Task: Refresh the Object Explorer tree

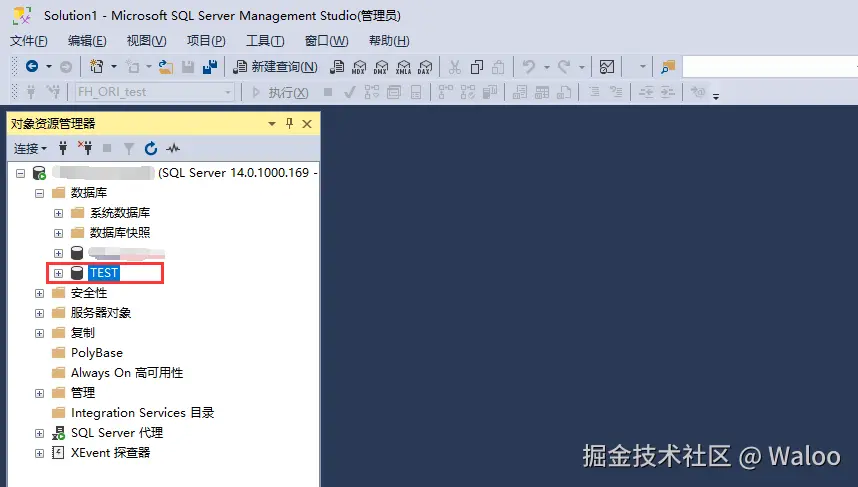Action: tap(151, 148)
